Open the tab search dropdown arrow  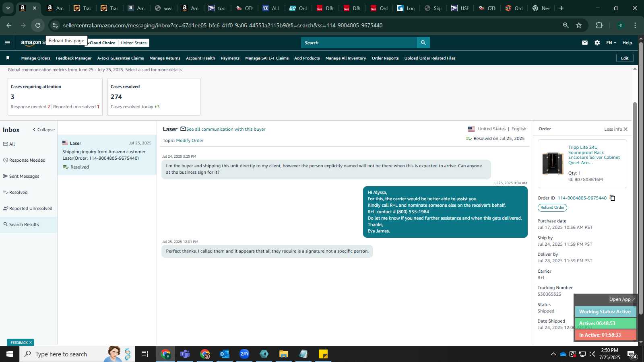pyautogui.click(x=8, y=8)
